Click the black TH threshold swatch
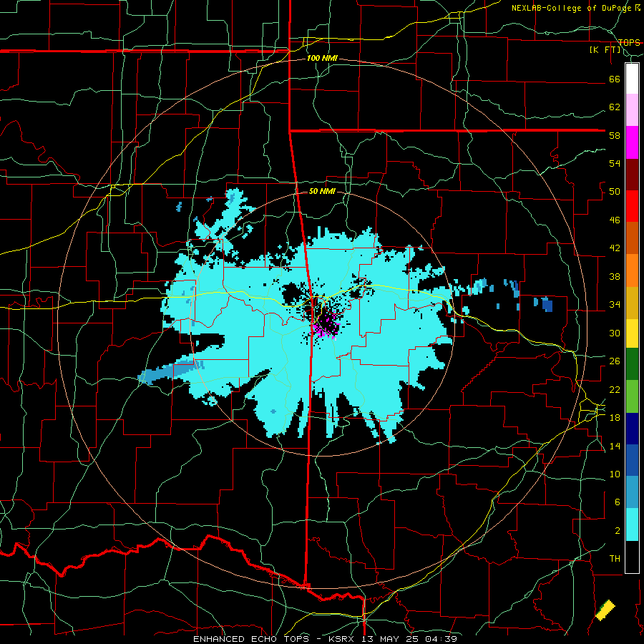This screenshot has height=644, width=644. point(632,557)
